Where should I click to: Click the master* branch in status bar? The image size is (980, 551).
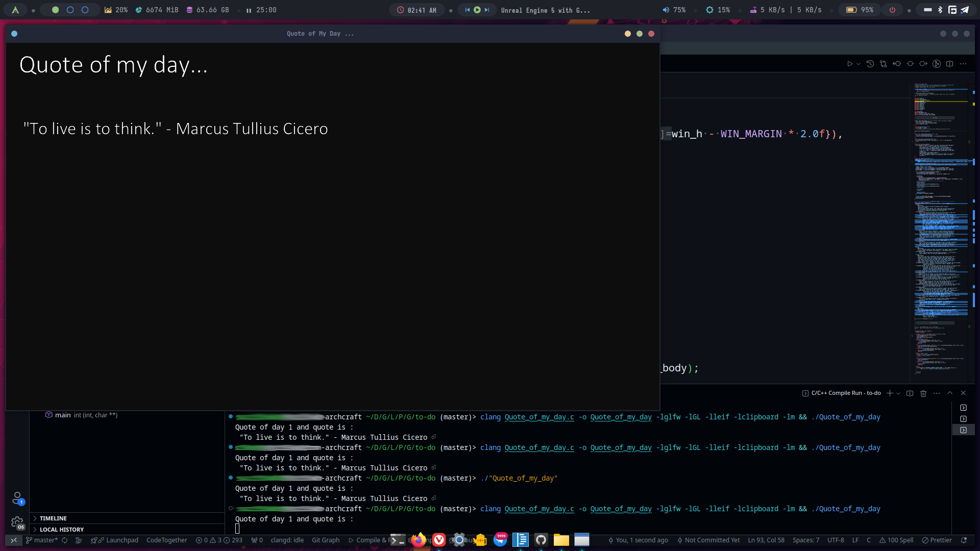[42, 540]
